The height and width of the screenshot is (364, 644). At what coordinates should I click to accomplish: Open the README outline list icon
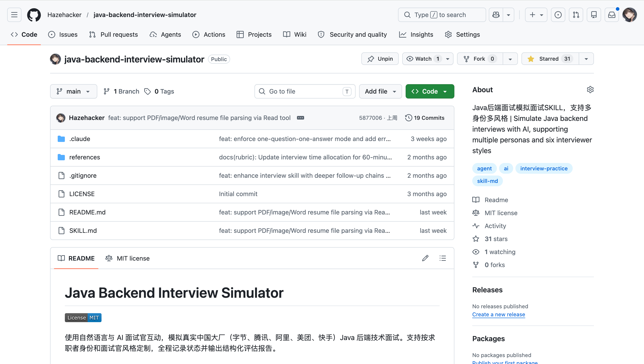pyautogui.click(x=443, y=258)
